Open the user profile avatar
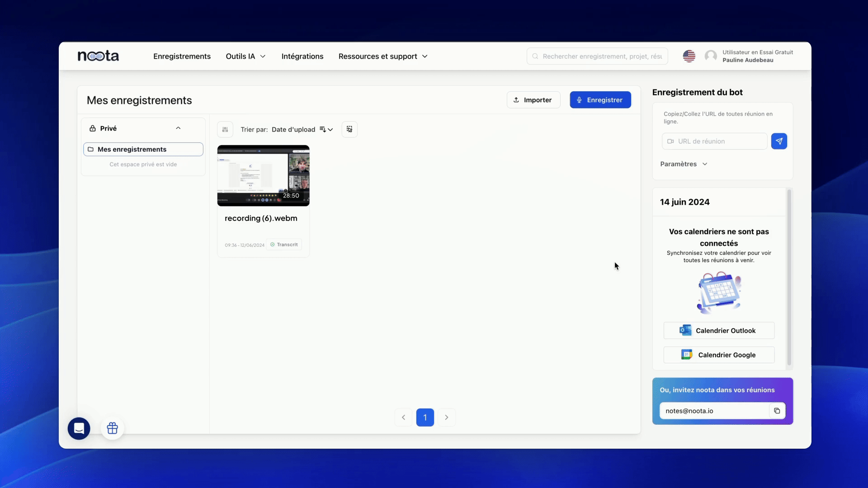Screen dimensions: 868x488 [711, 56]
